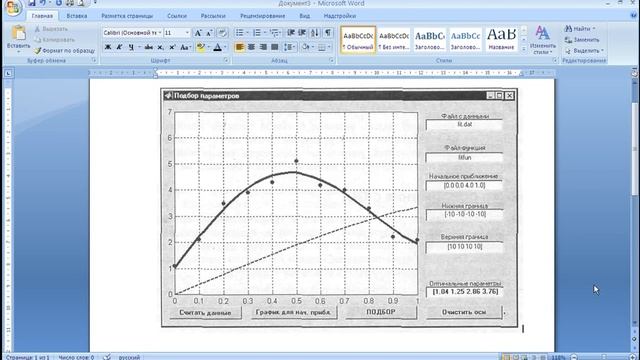This screenshot has width=640, height=360.
Task: Apply strikethrough with the abc icon
Action: point(149,47)
